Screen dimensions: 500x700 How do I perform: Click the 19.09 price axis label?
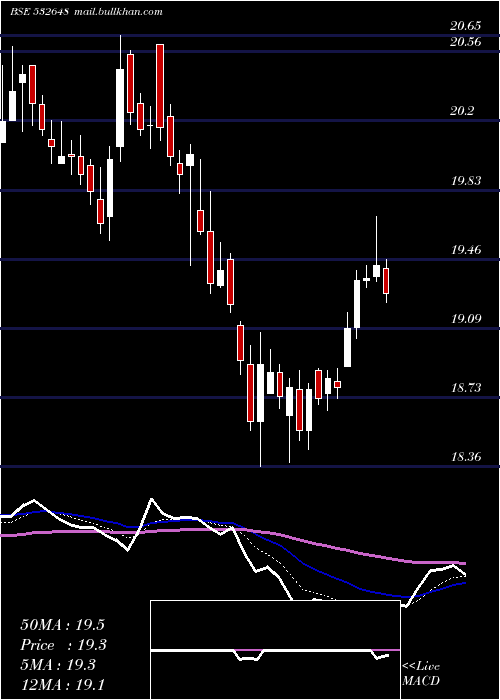(x=466, y=319)
